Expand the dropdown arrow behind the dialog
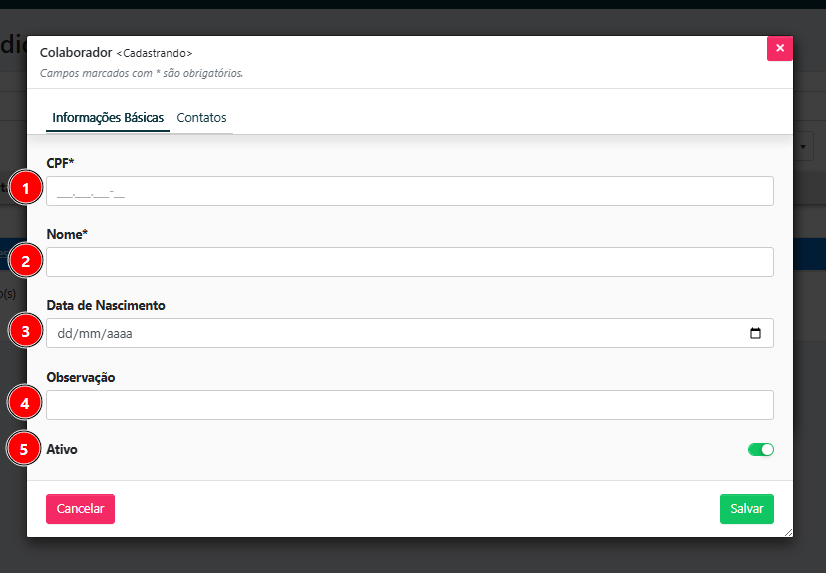This screenshot has height=573, width=826. point(806,147)
